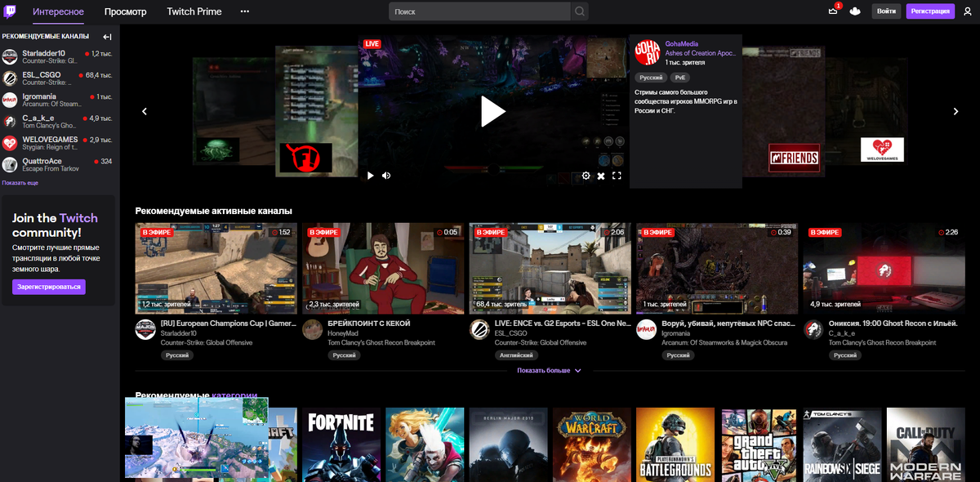Go to next carousel stream
Image resolution: width=980 pixels, height=482 pixels.
point(956,111)
